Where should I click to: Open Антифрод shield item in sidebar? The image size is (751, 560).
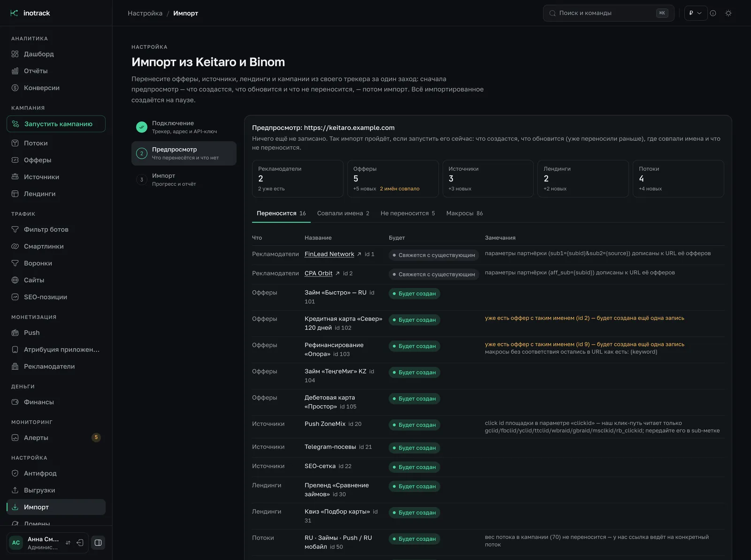[56, 473]
